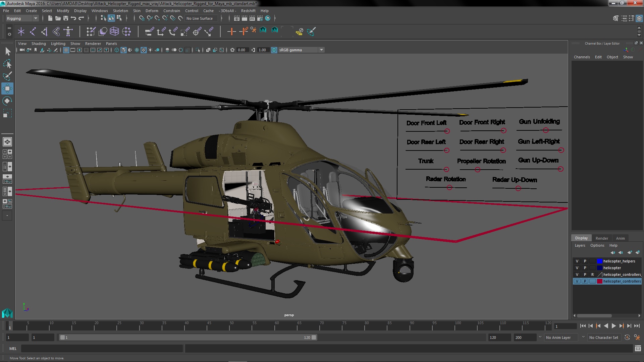Toggle textured display in viewport
Screen dimensions: 644x362
(x=144, y=50)
